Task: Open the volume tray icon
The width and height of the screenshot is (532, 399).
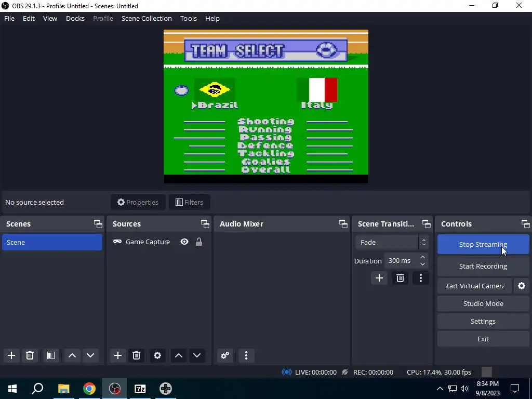Action: [x=464, y=389]
